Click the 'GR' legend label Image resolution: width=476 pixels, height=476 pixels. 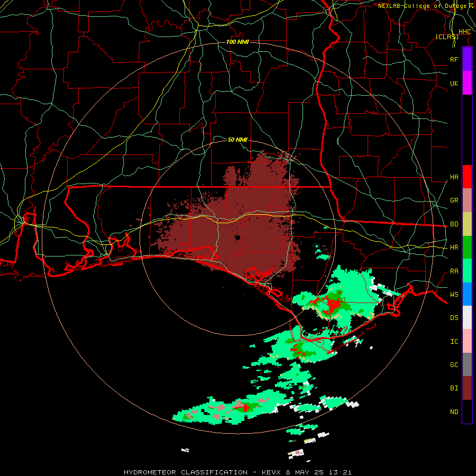(454, 200)
